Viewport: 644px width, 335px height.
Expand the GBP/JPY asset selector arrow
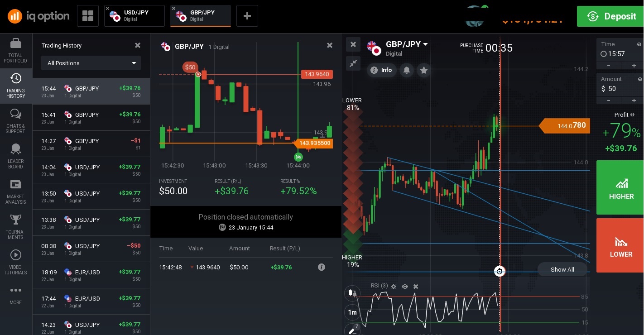tap(425, 44)
